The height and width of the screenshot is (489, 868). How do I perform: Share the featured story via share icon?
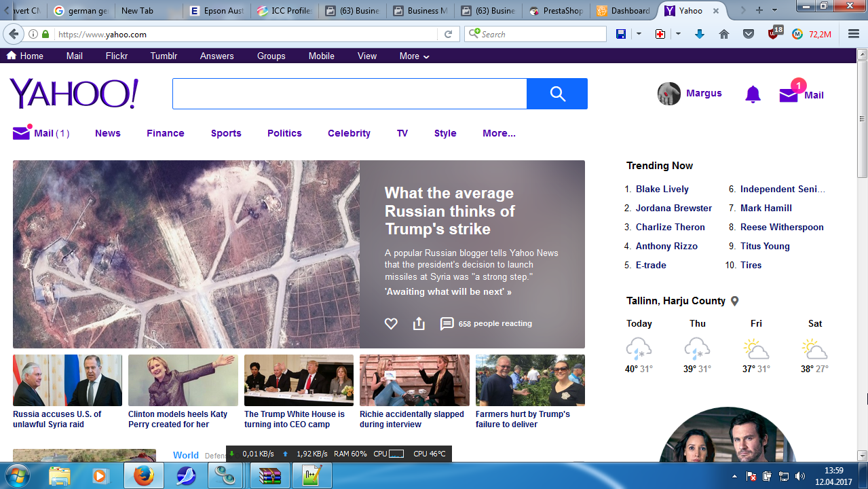click(419, 324)
